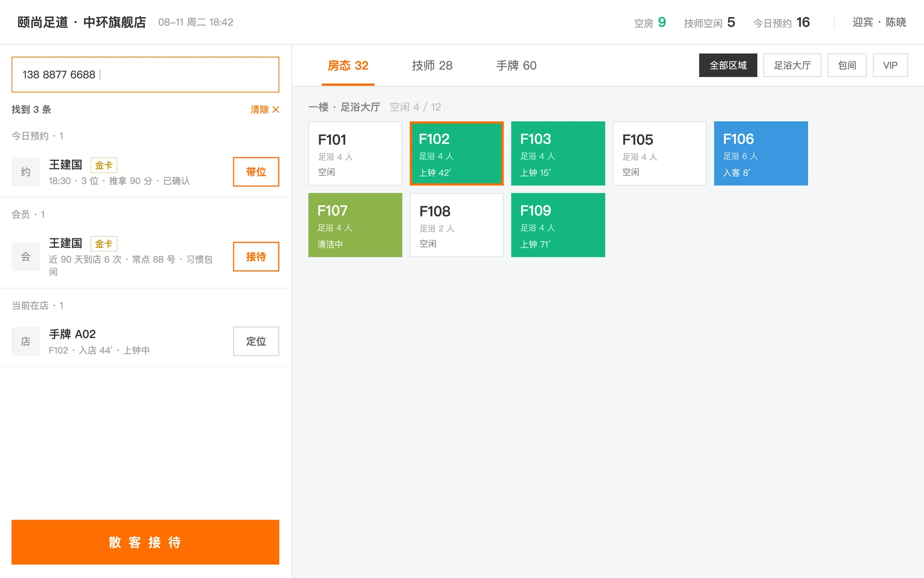This screenshot has width=924, height=578.
Task: Open room card F103
Action: click(x=558, y=153)
